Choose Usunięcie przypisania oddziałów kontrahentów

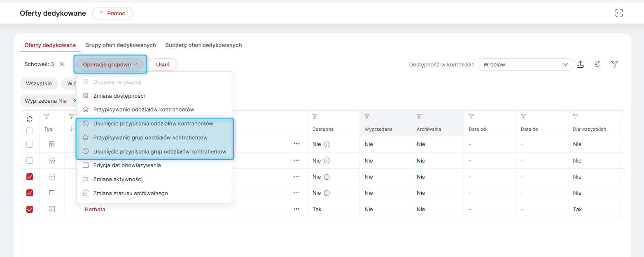(155, 123)
